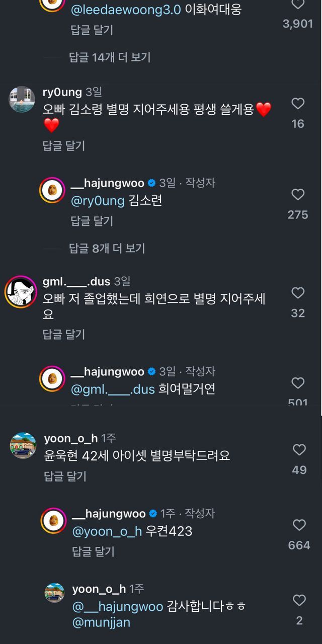Expand 답글 14개 더 보기 replies
The image size is (322, 644).
[110, 57]
